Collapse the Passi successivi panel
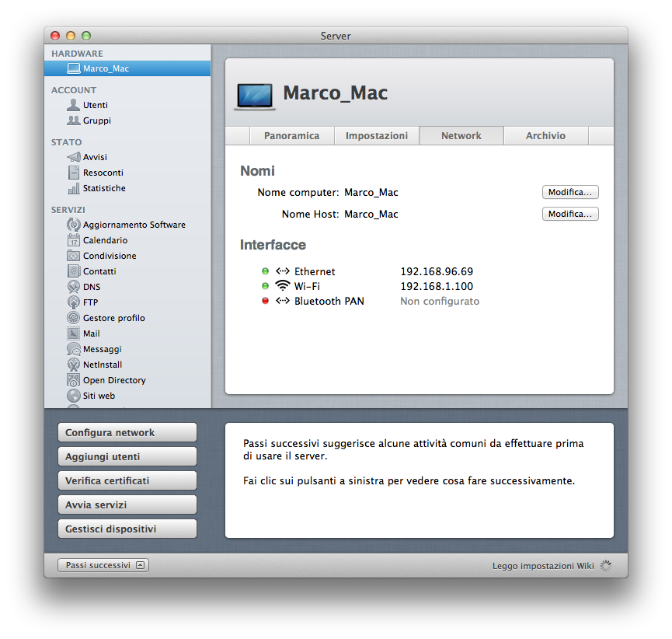 103,565
